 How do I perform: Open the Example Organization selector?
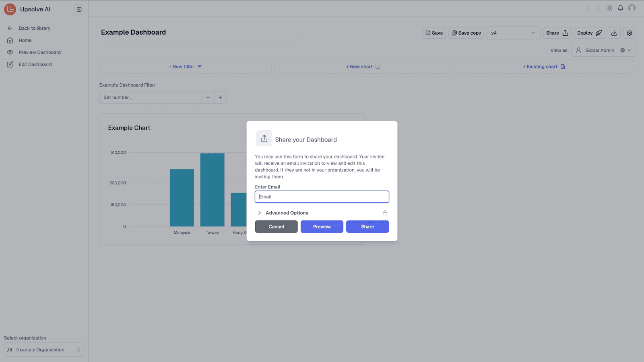pyautogui.click(x=44, y=349)
